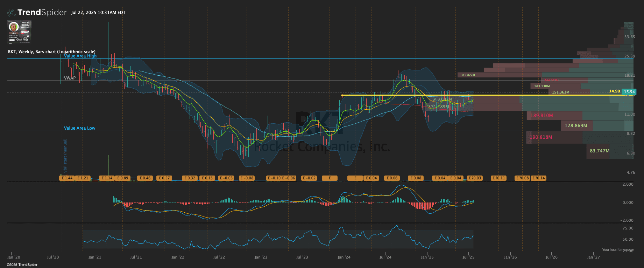
Task: Open the E ?0.14 estimated earnings marker
Action: pyautogui.click(x=538, y=178)
